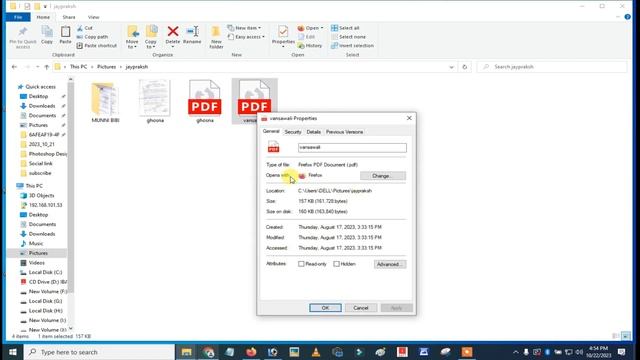Click History in Open group
Viewport: 640px width, 360px height.
pyautogui.click(x=310, y=46)
